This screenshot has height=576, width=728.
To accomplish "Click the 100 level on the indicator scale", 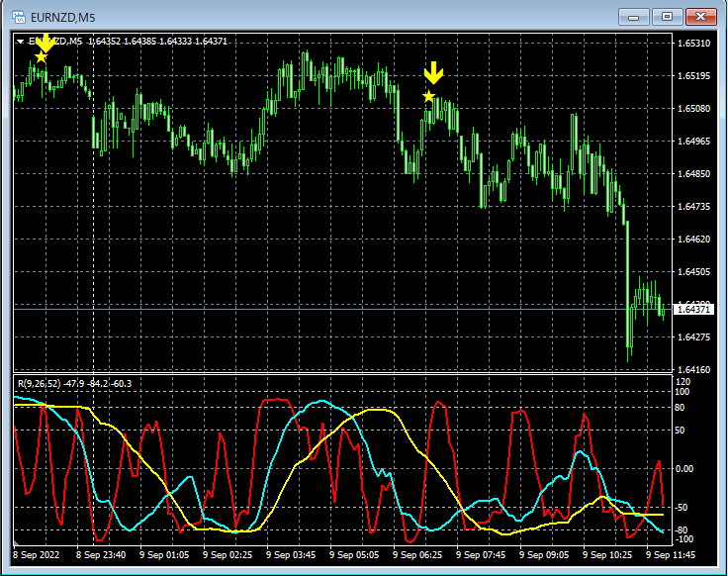I will [x=682, y=392].
